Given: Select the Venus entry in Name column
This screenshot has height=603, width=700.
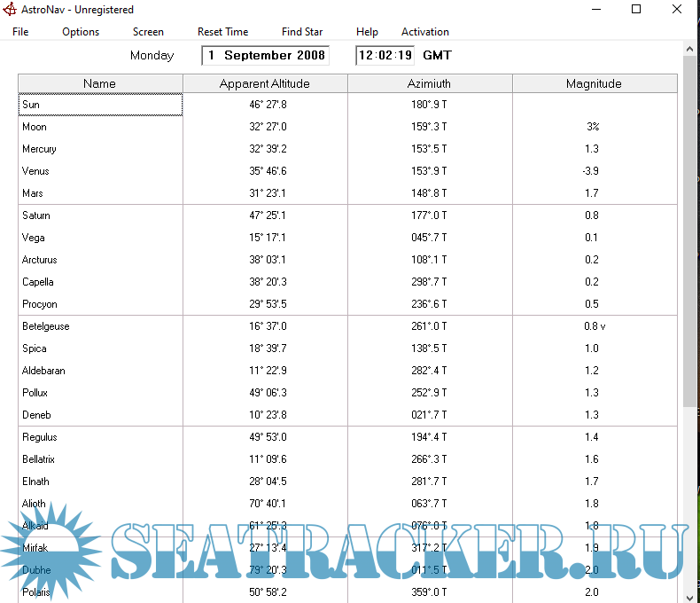Looking at the screenshot, I should tap(36, 171).
